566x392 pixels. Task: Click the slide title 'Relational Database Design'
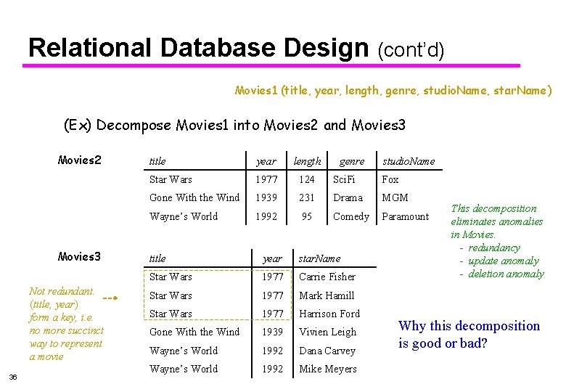[x=199, y=48]
